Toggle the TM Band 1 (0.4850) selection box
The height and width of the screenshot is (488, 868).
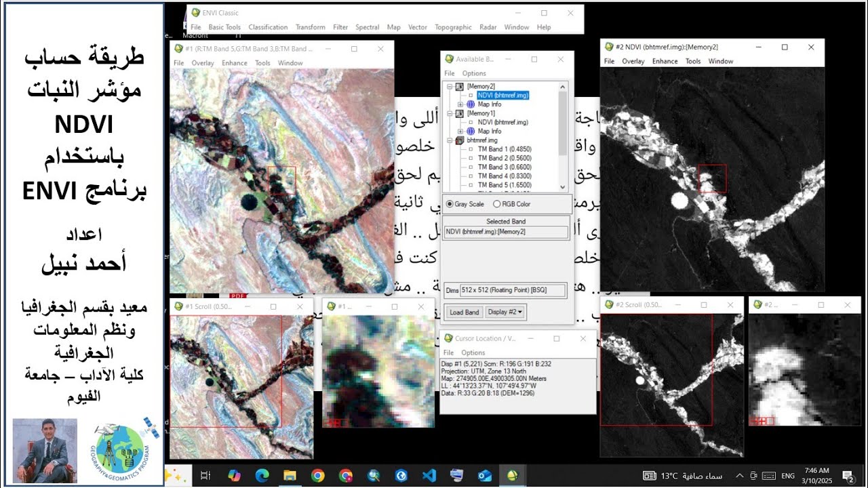coord(471,148)
